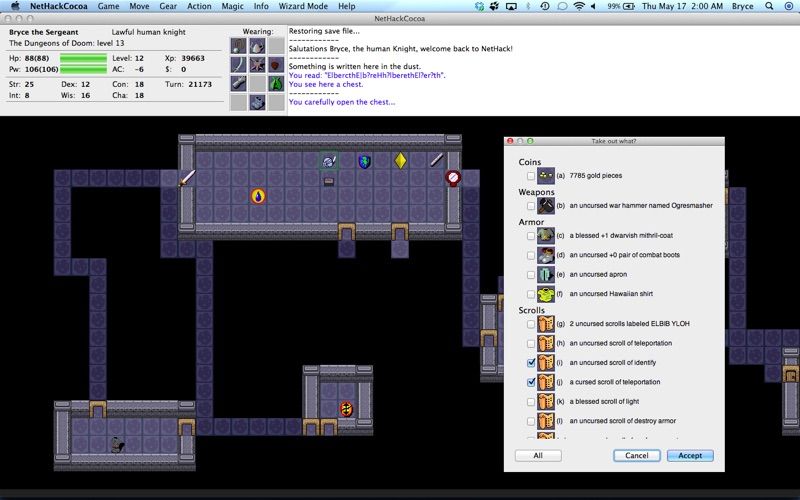Click the Bryce user name in the menu bar
800x500 pixels.
click(x=742, y=6)
